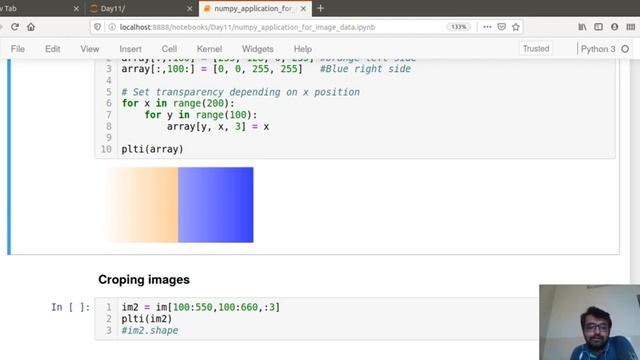
Task: Click the transparency comment line
Action: tap(241, 92)
